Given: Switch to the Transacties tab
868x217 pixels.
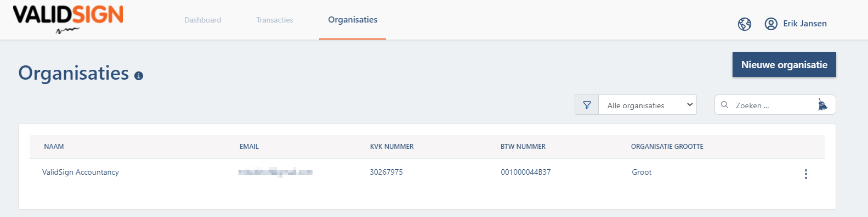Looking at the screenshot, I should tap(275, 20).
